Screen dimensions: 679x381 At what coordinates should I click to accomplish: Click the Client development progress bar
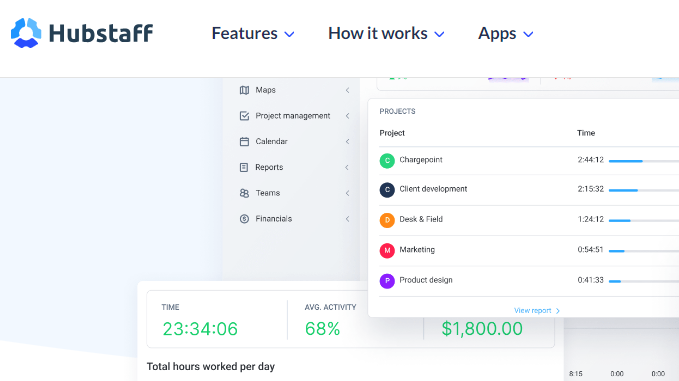pyautogui.click(x=643, y=190)
